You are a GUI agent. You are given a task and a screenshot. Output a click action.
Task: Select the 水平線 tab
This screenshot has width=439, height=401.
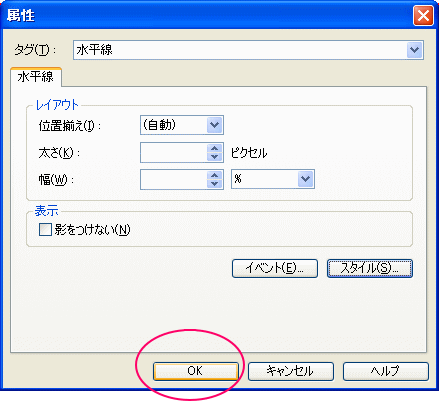[36, 77]
